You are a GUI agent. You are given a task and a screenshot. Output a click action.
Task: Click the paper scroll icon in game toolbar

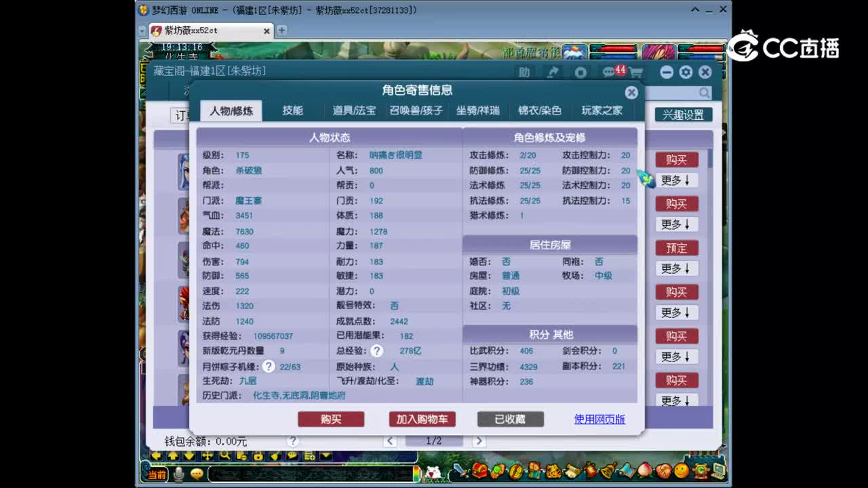pos(572,470)
